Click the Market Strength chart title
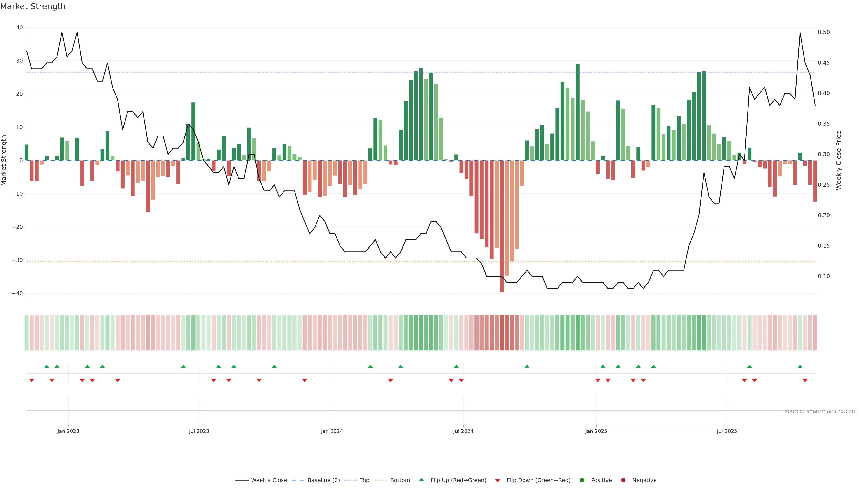 pos(33,6)
